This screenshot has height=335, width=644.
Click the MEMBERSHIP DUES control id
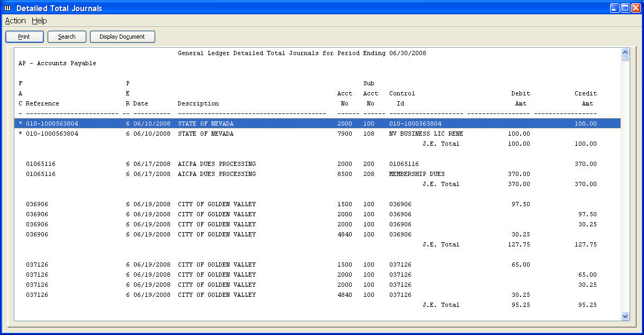(x=417, y=174)
